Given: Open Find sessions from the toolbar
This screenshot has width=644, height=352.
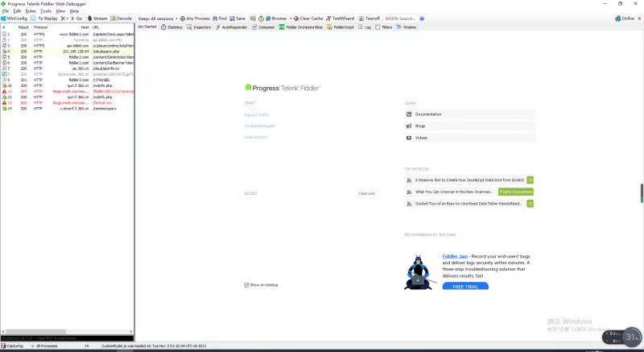Looking at the screenshot, I should point(220,19).
